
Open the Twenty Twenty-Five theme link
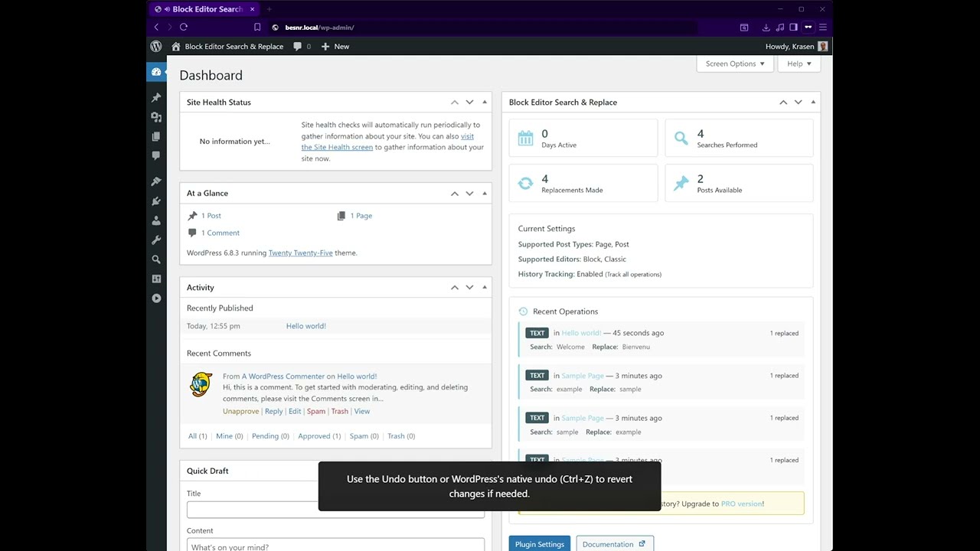point(300,253)
